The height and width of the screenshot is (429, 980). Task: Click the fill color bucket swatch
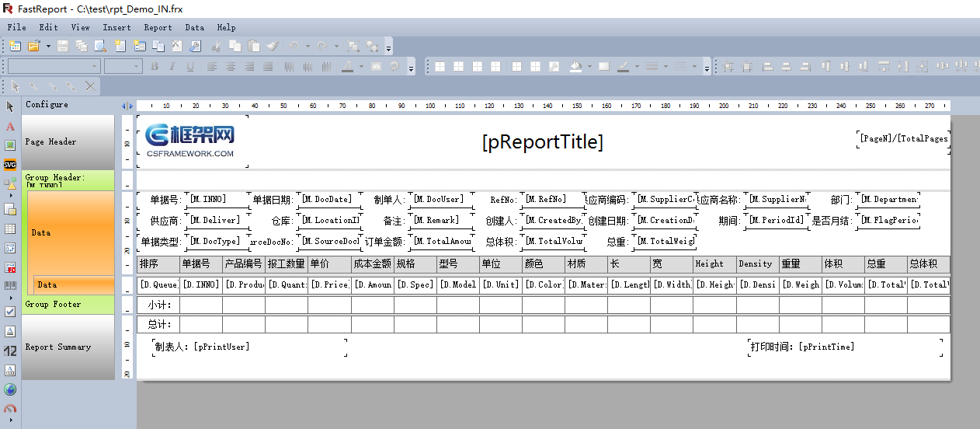click(575, 66)
